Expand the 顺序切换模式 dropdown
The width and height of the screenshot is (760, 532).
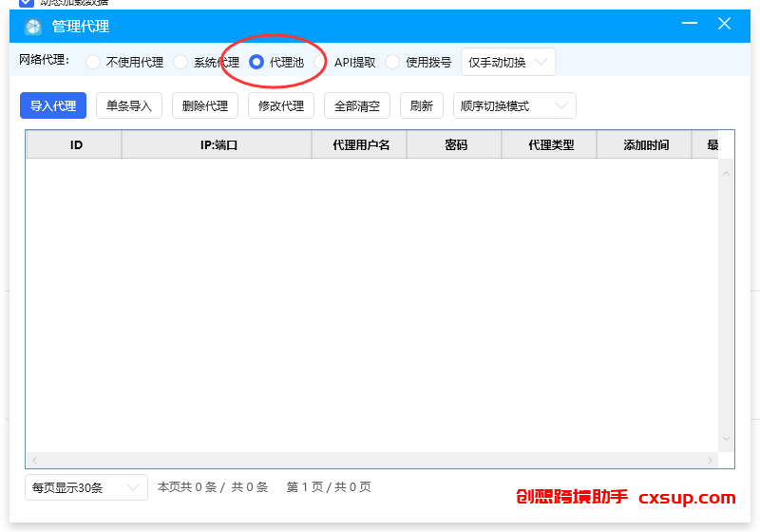[514, 105]
